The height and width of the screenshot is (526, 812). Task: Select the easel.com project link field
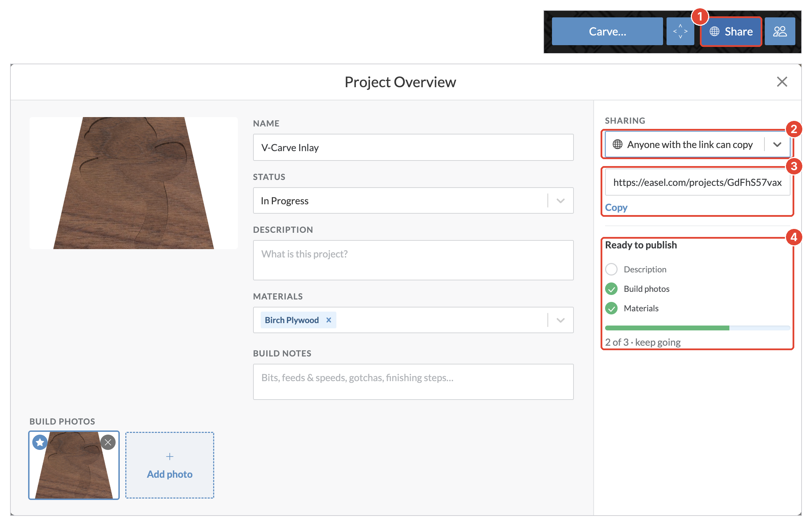(x=697, y=182)
